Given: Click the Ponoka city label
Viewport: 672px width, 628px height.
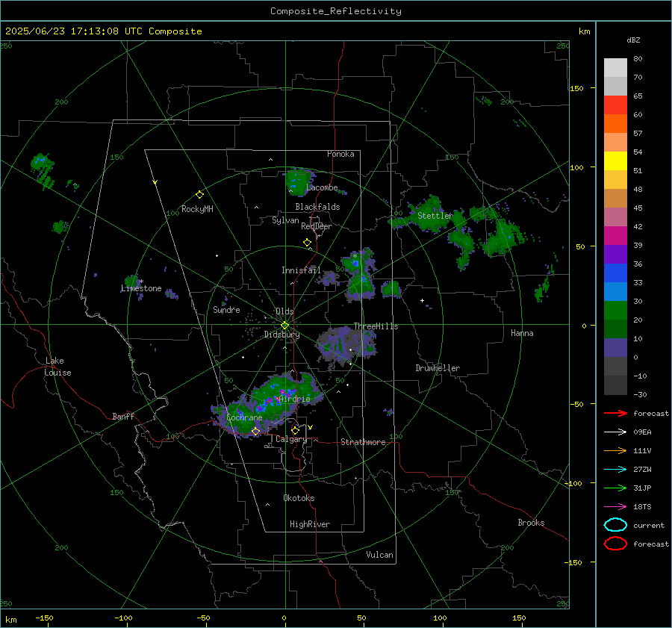Looking at the screenshot, I should click(340, 154).
